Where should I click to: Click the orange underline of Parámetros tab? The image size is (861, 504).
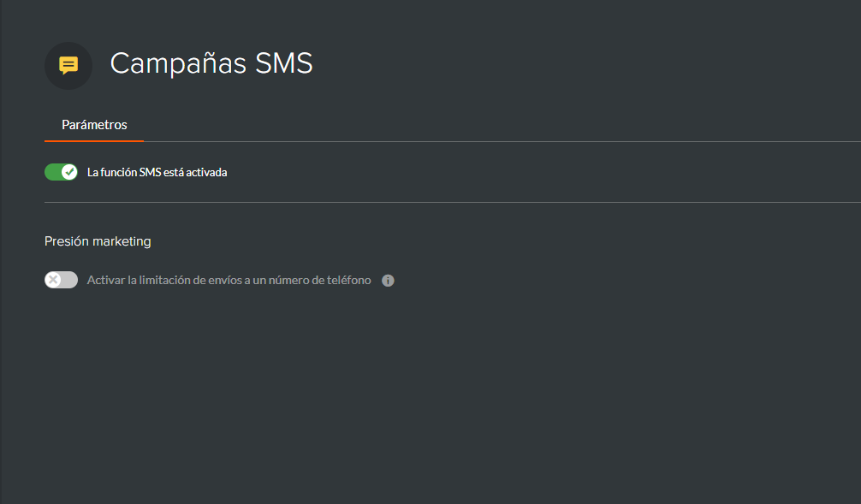[x=94, y=141]
